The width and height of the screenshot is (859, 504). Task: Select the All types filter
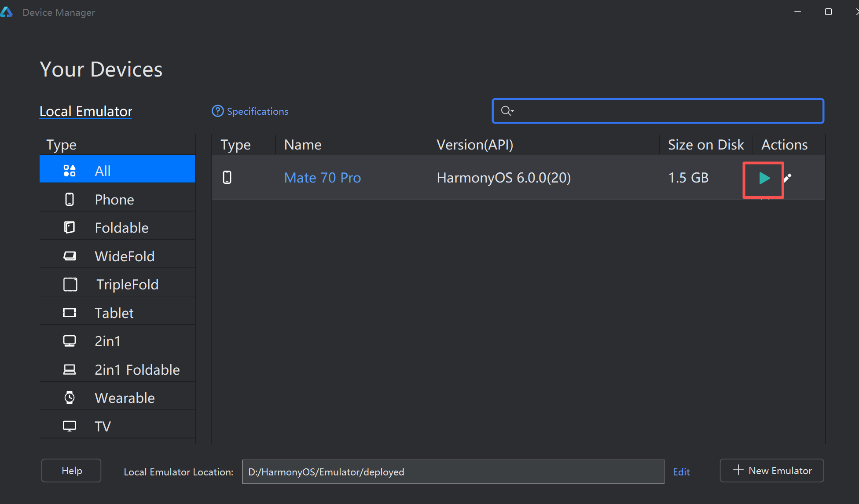103,171
